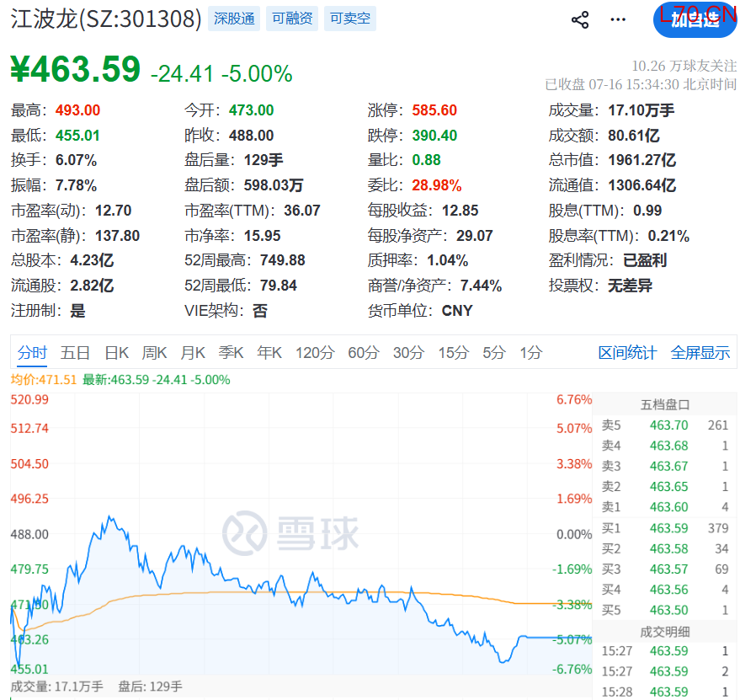Click the 涨停 value 585.60
Viewport: 740px width, 700px height.
point(434,110)
